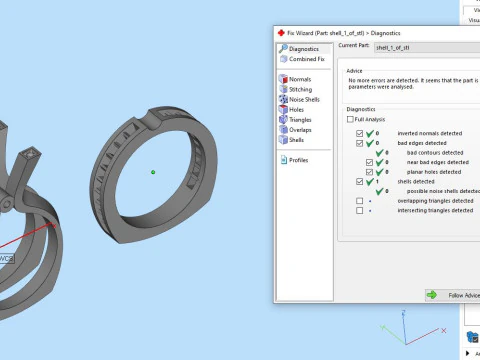Uncheck planar holes detected checkbox
The height and width of the screenshot is (360, 480).
[369, 172]
